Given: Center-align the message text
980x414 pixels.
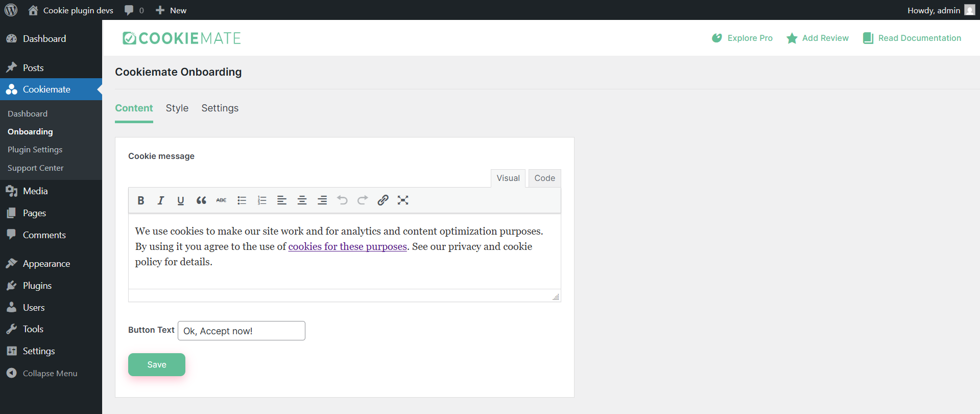Looking at the screenshot, I should pyautogui.click(x=302, y=200).
